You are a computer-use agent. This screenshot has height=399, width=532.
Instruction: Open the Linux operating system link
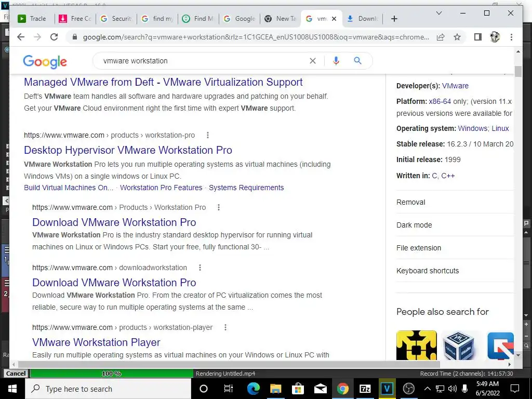tap(500, 129)
